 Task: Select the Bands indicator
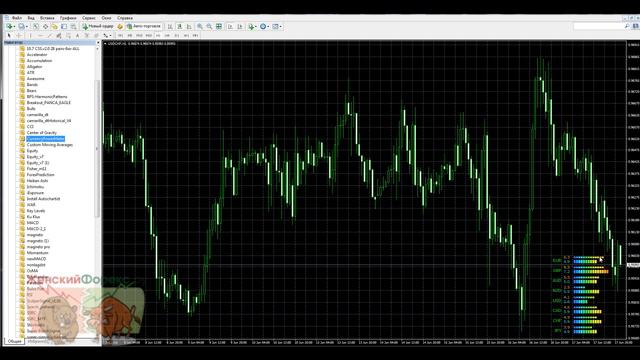click(32, 84)
